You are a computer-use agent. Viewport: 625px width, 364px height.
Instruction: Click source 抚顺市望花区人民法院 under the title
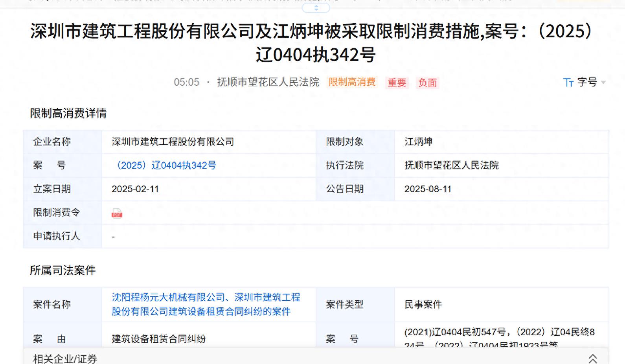268,82
